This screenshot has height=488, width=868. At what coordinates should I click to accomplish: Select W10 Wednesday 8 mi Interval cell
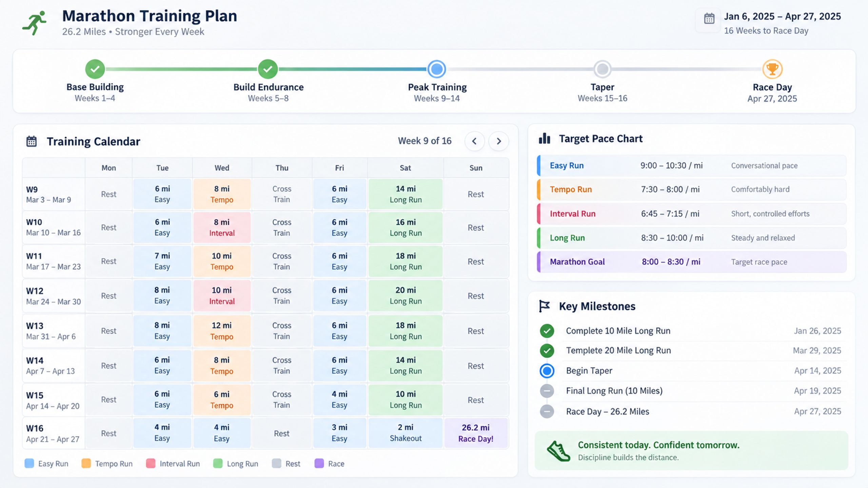[x=222, y=227]
